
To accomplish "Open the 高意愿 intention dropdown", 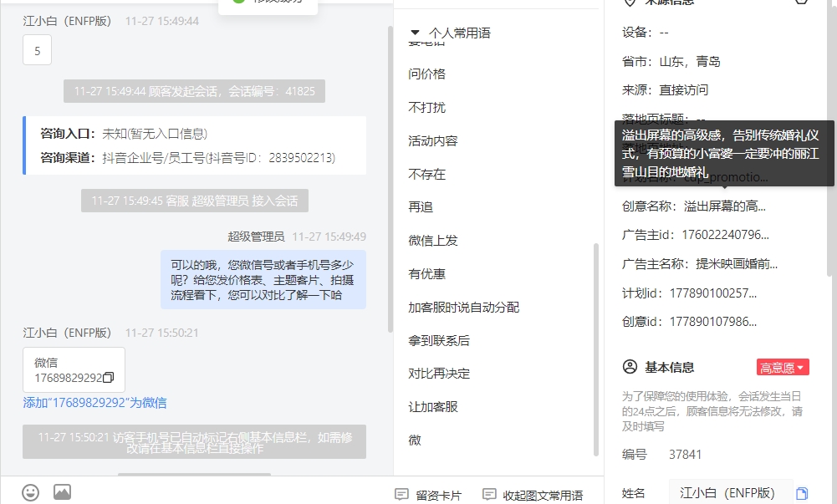I will coord(783,368).
